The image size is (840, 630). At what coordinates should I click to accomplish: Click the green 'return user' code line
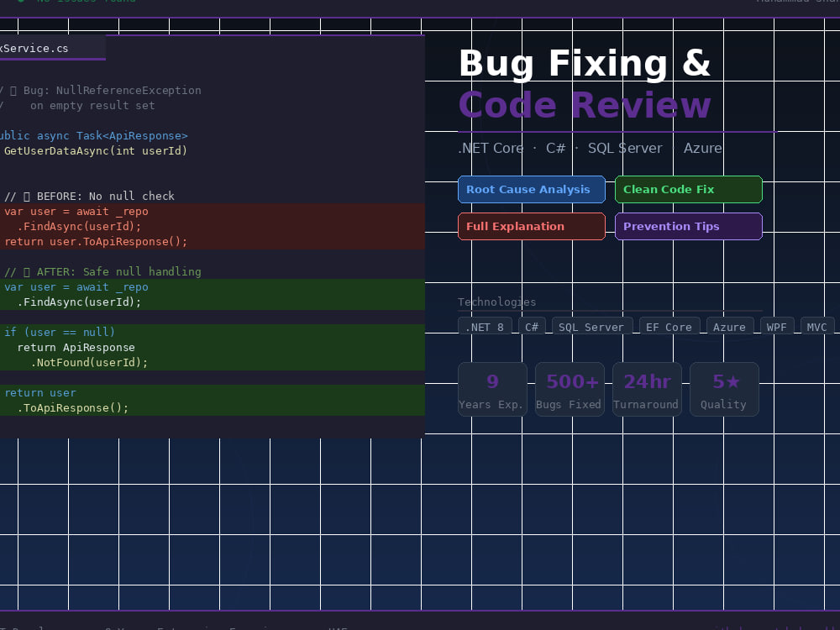40,392
